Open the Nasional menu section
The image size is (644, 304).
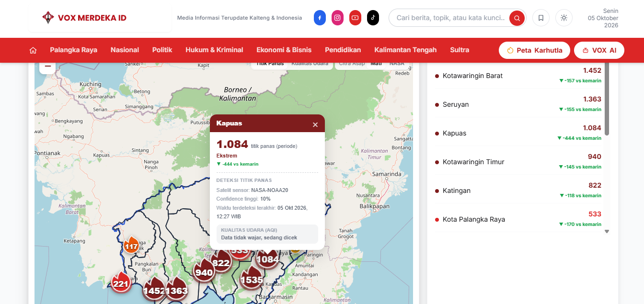[x=125, y=50]
